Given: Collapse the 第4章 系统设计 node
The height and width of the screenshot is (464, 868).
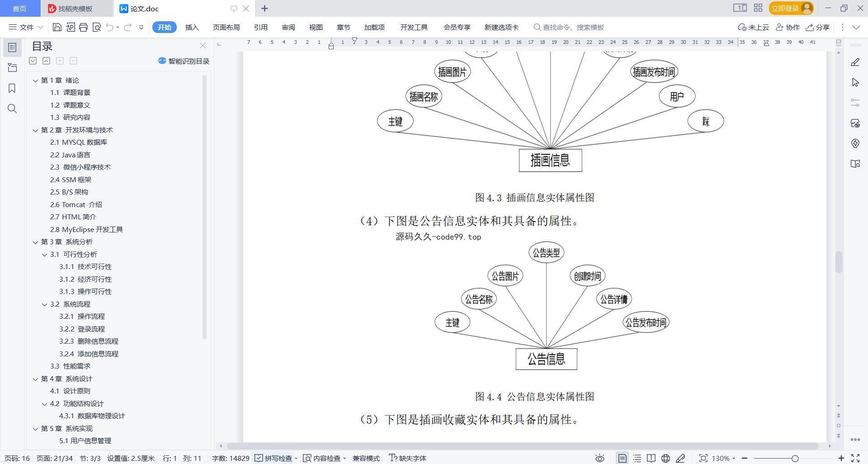Looking at the screenshot, I should click(35, 379).
